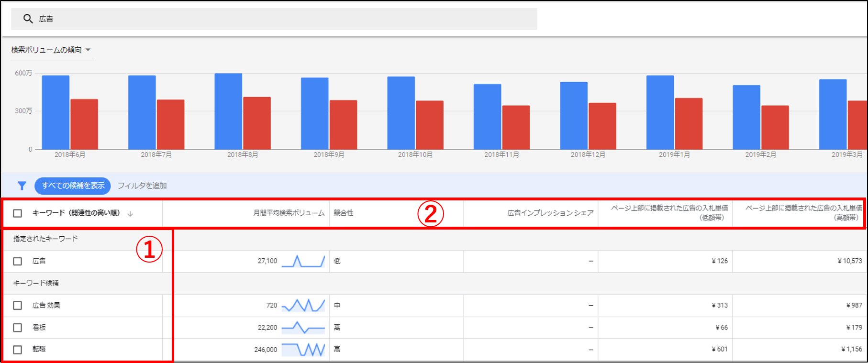Click competition value 低 in 広告 row
The width and height of the screenshot is (868, 363).
(337, 261)
